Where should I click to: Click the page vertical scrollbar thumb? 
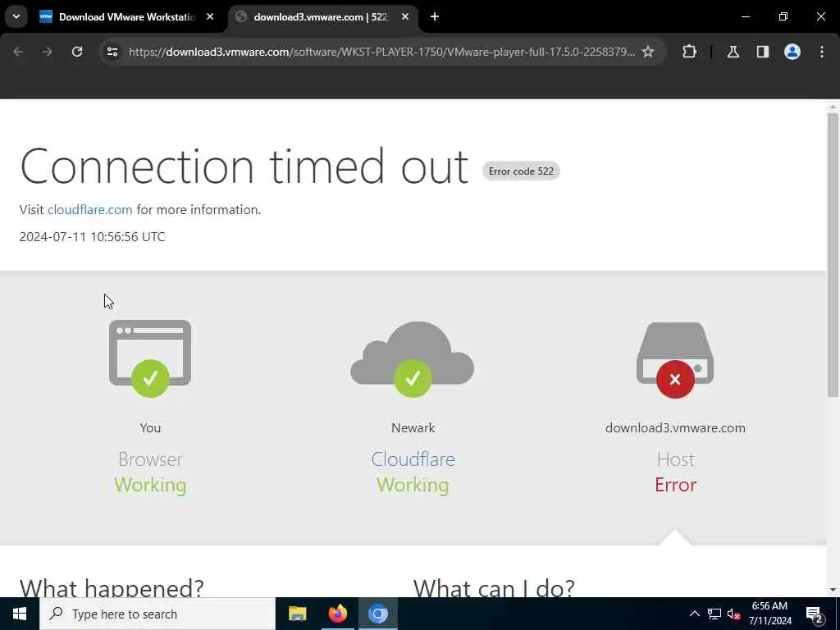click(x=833, y=255)
